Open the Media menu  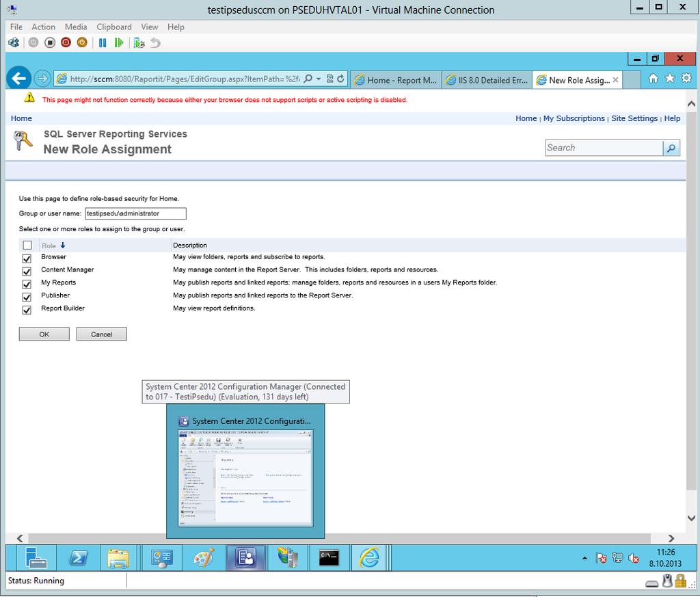[x=76, y=27]
